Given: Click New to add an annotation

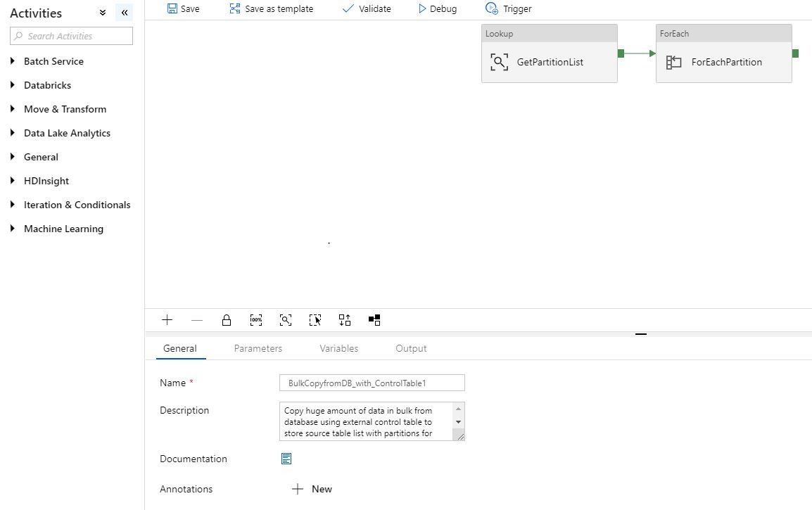Looking at the screenshot, I should (322, 490).
